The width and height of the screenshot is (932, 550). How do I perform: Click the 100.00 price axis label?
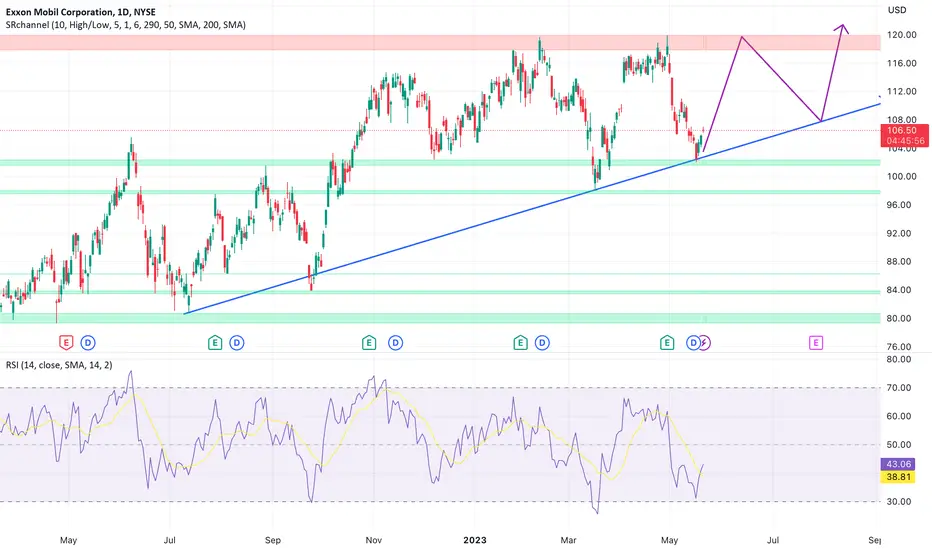[901, 177]
